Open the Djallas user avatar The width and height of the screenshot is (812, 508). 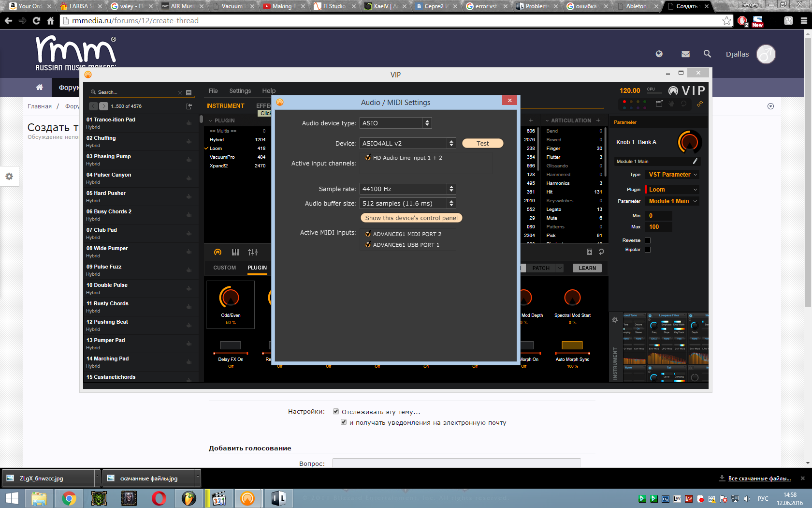[x=766, y=54]
